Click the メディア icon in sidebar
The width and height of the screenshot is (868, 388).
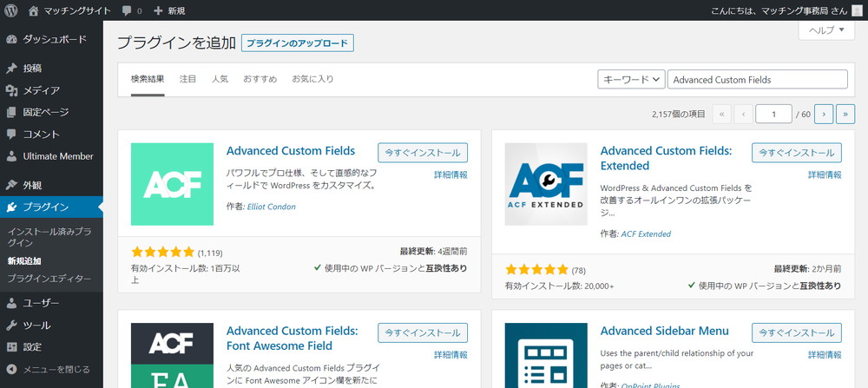[11, 91]
